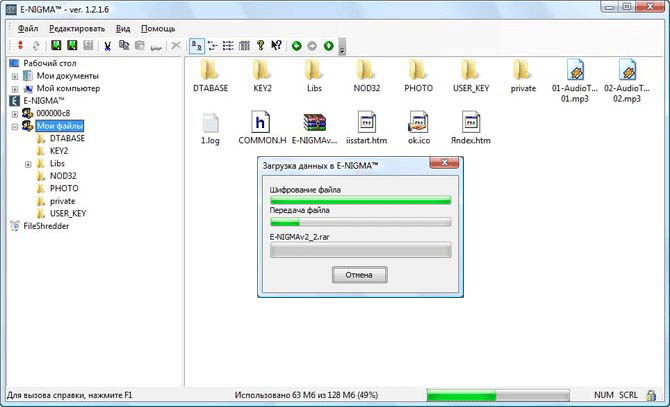Image resolution: width=670 pixels, height=407 pixels.
Task: Open the Вид menu
Action: (123, 29)
